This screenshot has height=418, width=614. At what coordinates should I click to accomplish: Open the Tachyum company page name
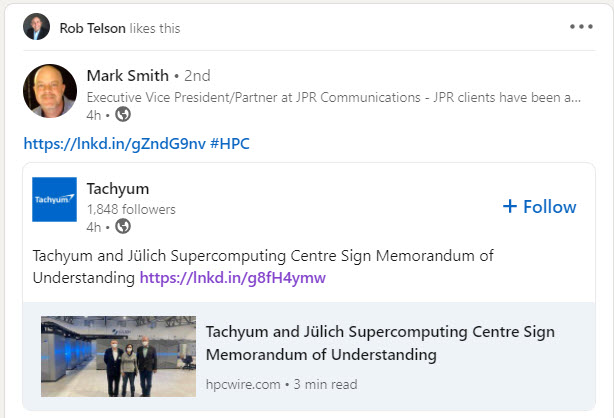[x=117, y=188]
